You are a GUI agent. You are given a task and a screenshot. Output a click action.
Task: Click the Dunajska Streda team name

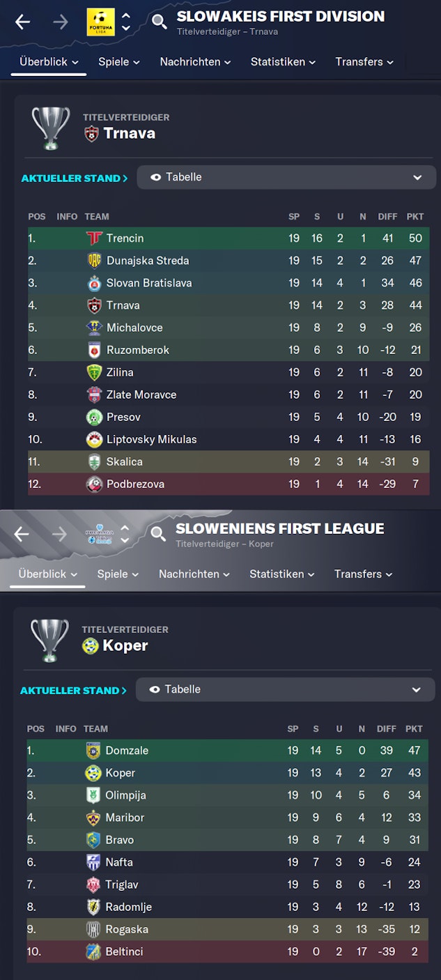pos(148,261)
